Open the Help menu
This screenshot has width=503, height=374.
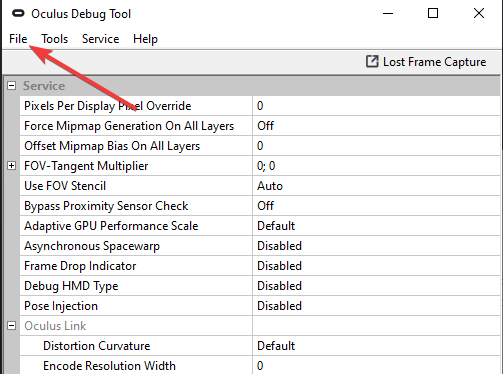(x=145, y=39)
